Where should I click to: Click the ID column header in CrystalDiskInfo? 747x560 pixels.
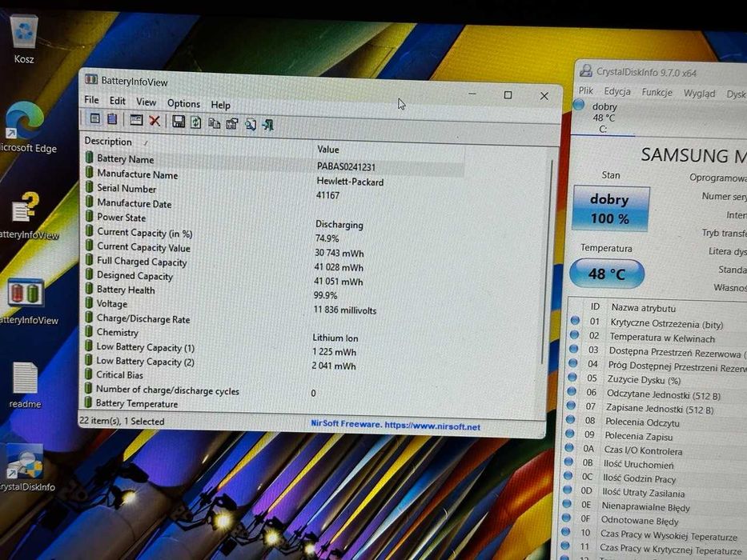click(x=595, y=306)
